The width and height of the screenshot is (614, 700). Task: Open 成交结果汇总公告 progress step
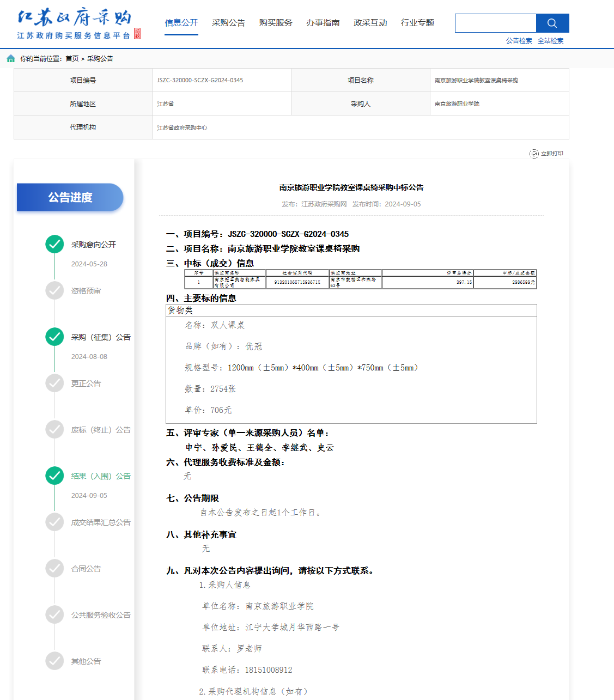(x=101, y=522)
